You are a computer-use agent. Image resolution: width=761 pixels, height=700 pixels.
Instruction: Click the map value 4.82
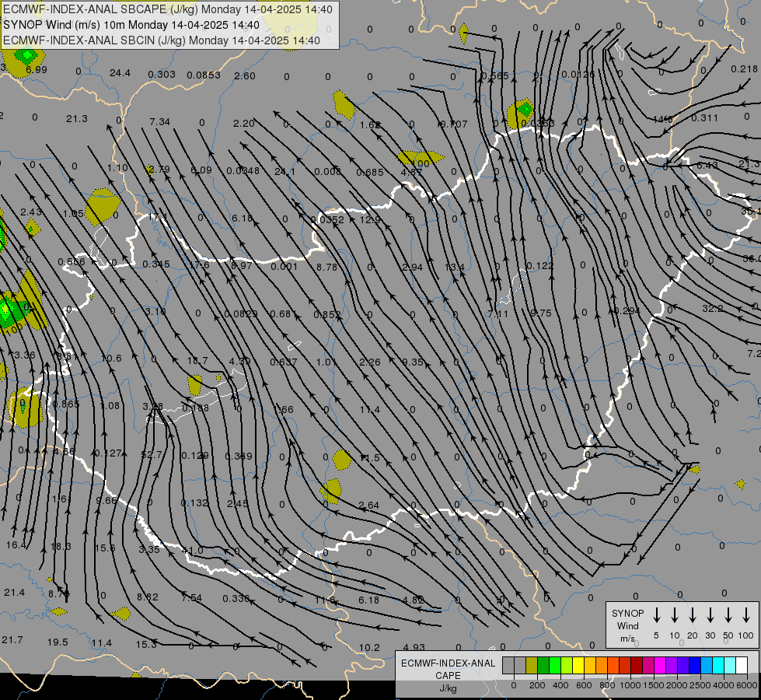pyautogui.click(x=413, y=600)
